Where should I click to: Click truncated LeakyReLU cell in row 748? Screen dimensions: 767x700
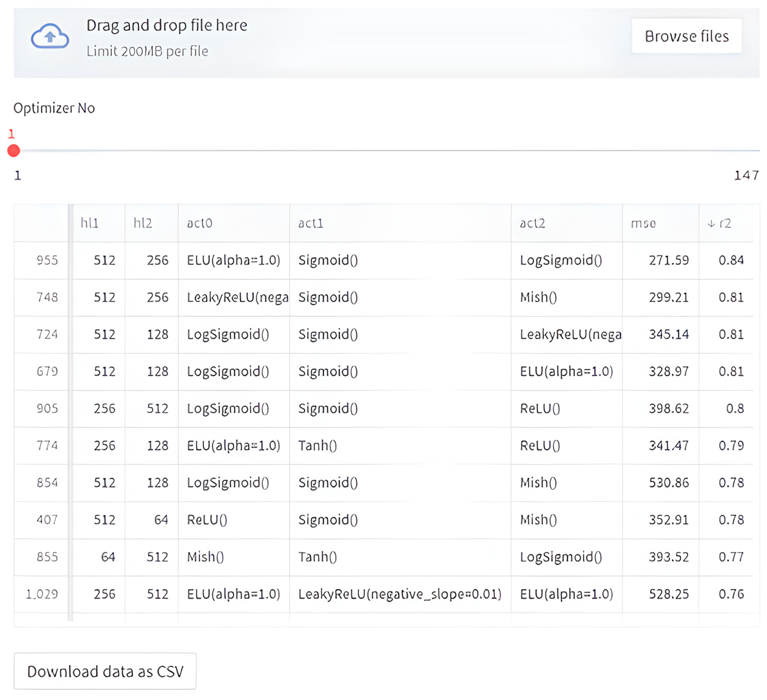click(x=238, y=297)
